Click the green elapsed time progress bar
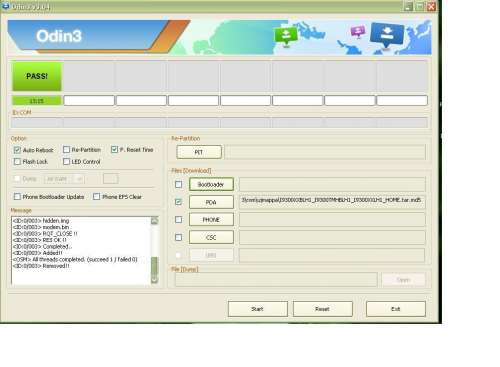The height and width of the screenshot is (367, 500). coord(37,101)
